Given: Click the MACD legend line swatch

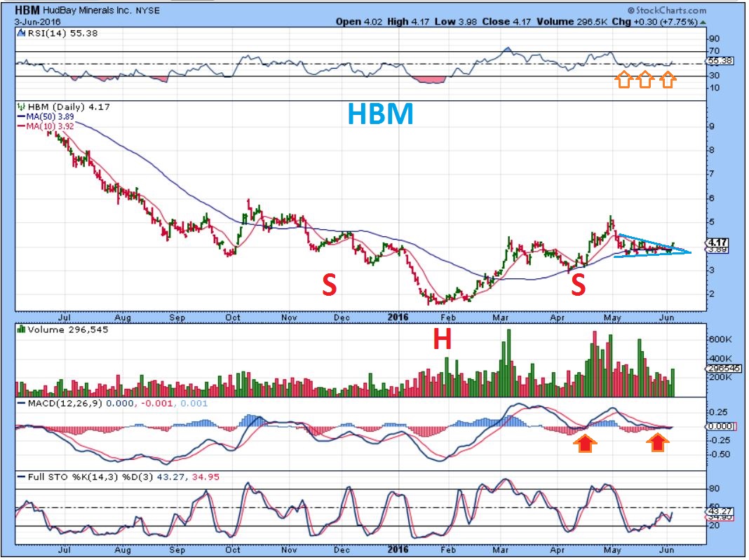Looking at the screenshot, I should point(21,404).
